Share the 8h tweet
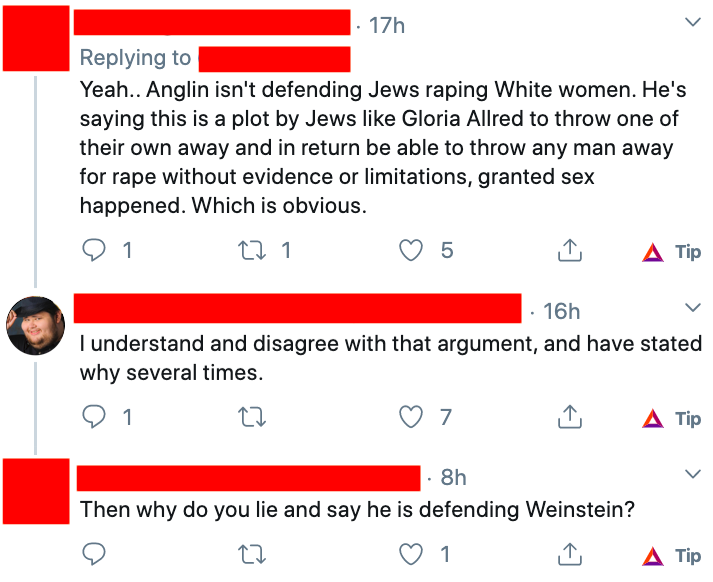713x582 pixels. (569, 553)
